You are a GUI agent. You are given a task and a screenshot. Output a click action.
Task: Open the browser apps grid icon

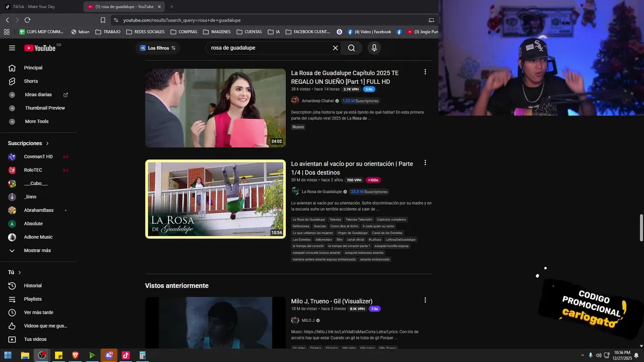[7, 32]
